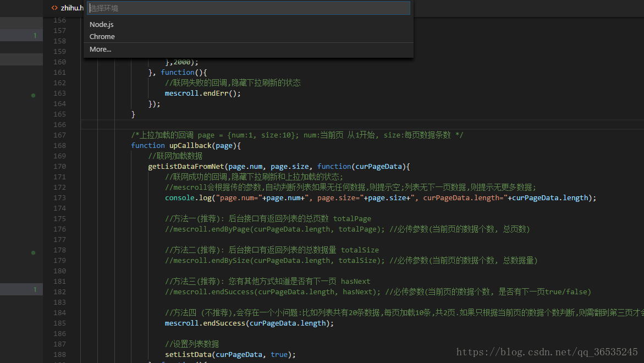Image resolution: width=644 pixels, height=363 pixels.
Task: Click empty line 166 in editor
Action: [361, 124]
